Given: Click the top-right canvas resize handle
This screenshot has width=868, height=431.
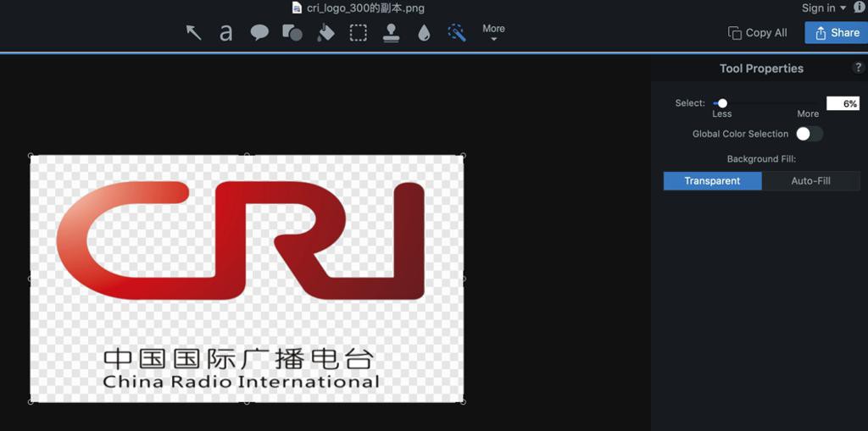Looking at the screenshot, I should point(463,156).
